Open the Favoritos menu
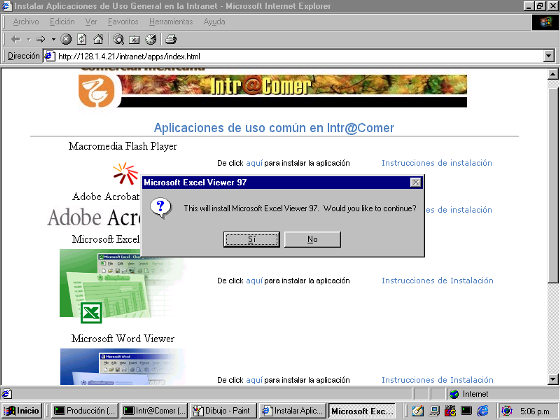The image size is (560, 420). pos(123,22)
